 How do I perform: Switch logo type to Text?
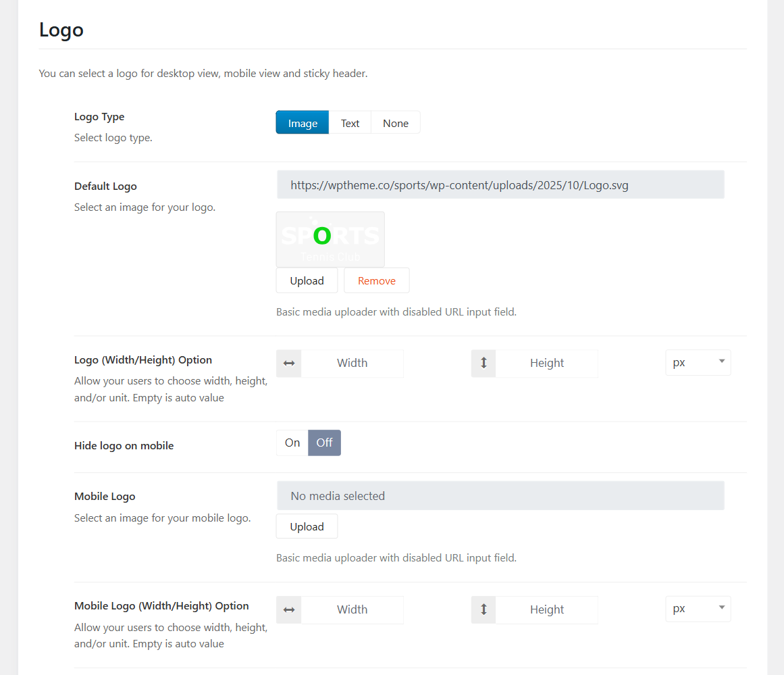point(350,123)
